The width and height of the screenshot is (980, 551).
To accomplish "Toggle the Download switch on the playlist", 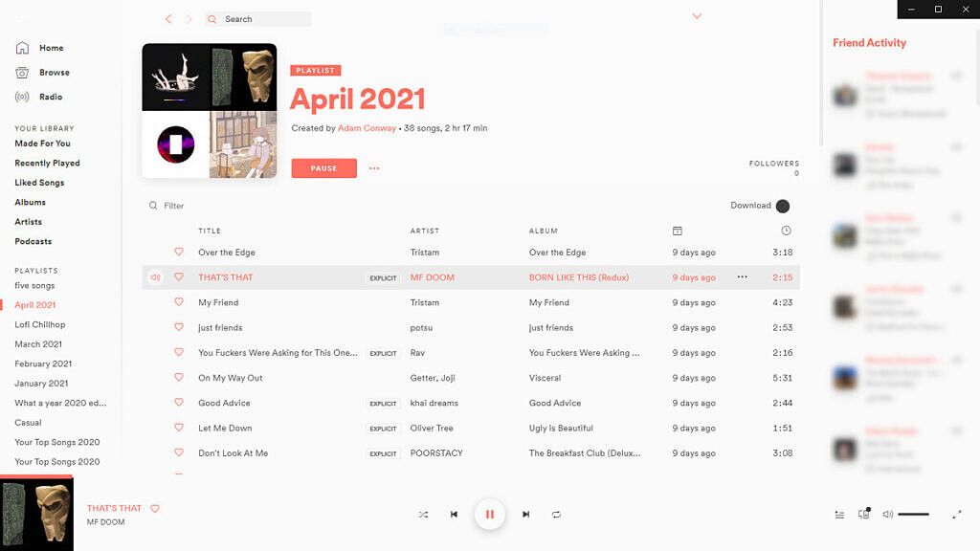I will point(784,206).
